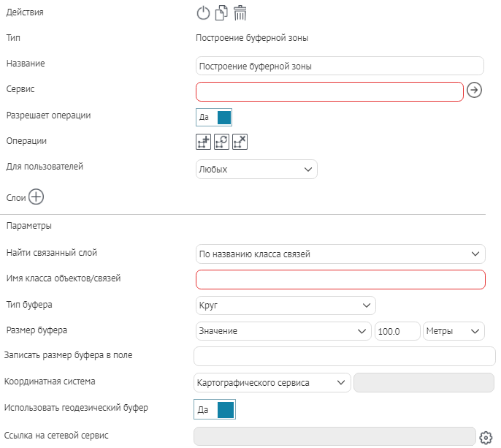501x448 pixels.
Task: Click the arrow button next to Сервис field
Action: click(x=475, y=91)
